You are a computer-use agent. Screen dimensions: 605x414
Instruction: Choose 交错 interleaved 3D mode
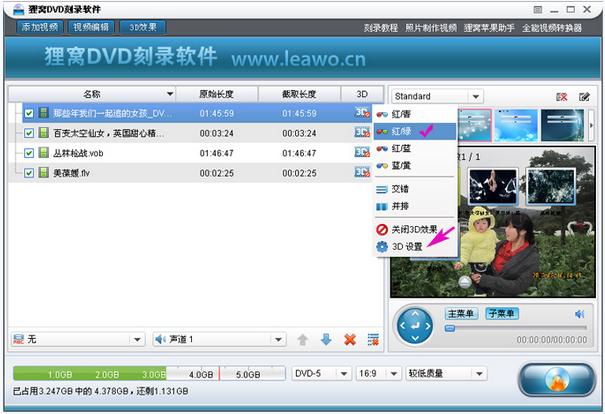[415, 189]
